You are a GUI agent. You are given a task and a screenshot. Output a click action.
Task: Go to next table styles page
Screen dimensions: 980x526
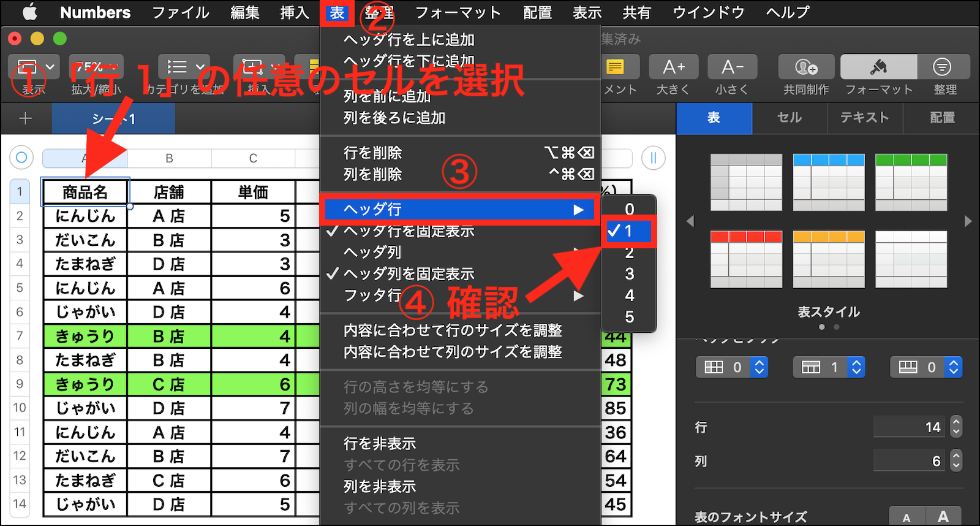point(968,221)
